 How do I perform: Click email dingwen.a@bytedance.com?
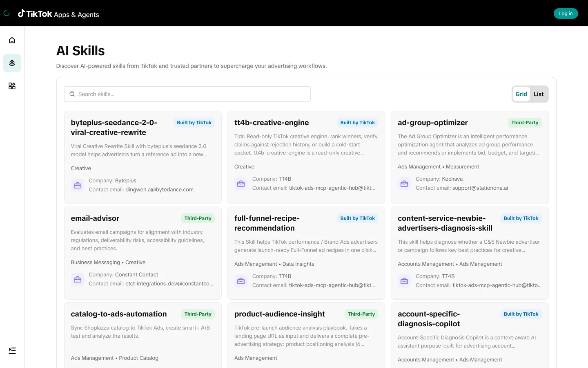tap(160, 190)
